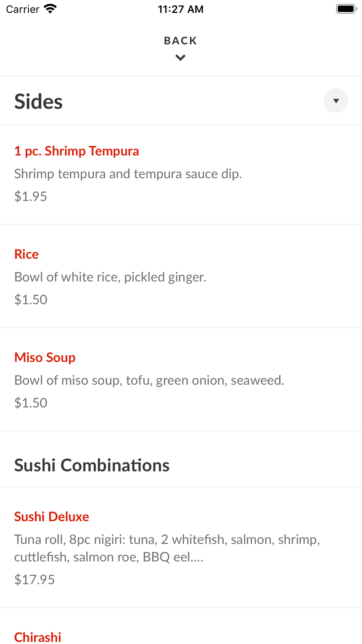
Task: Tap the Wi-Fi icon in status bar
Action: pyautogui.click(x=50, y=9)
